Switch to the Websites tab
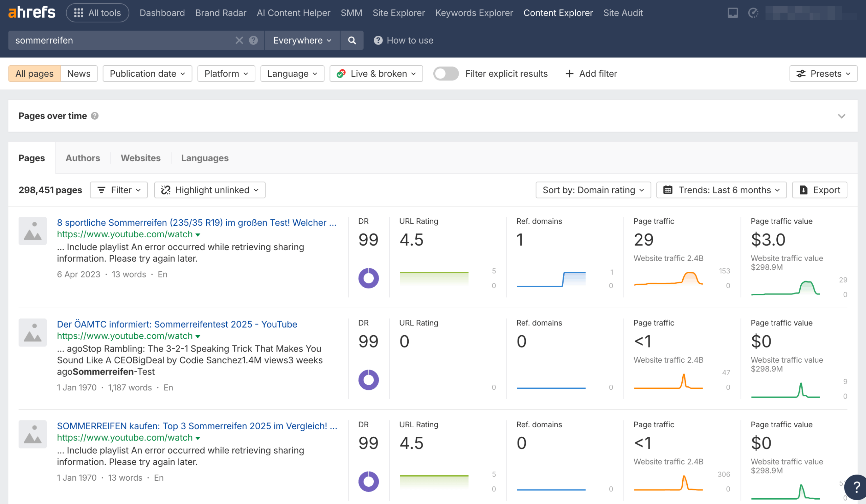 (140, 158)
